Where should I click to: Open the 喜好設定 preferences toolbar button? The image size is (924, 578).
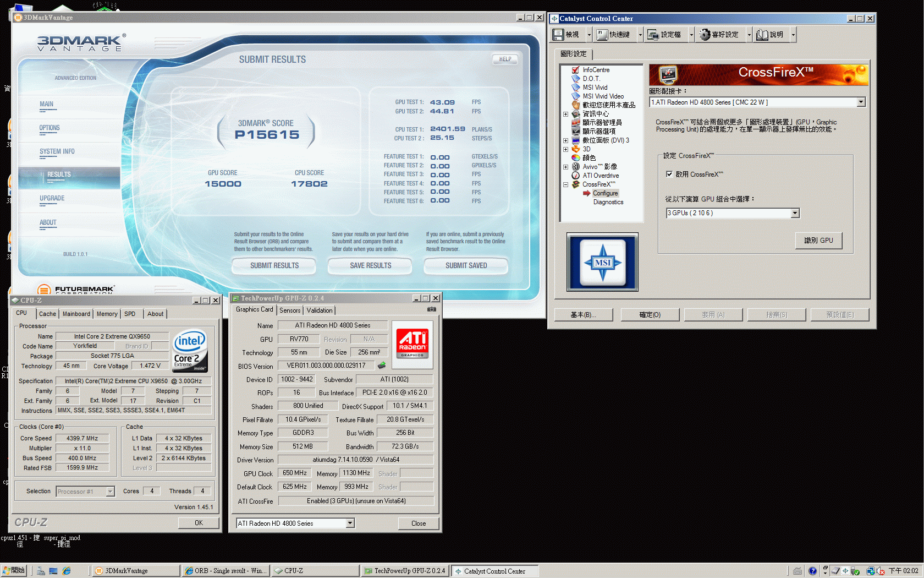tap(721, 35)
